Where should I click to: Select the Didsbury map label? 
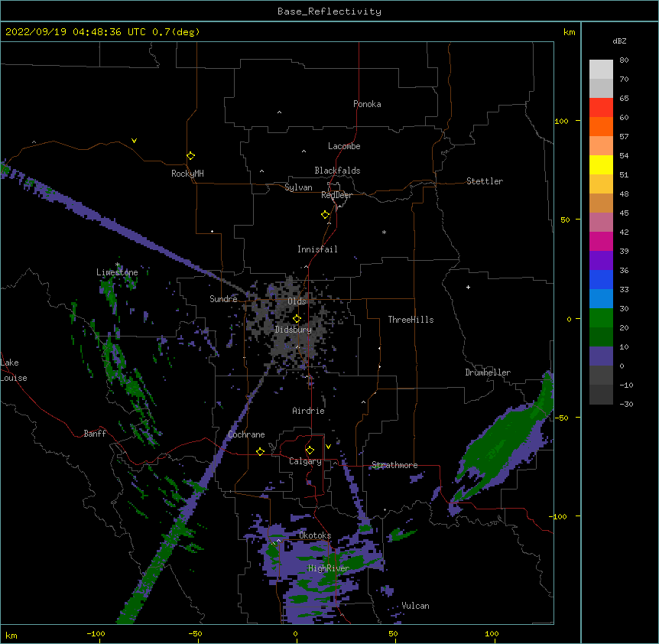(x=294, y=330)
